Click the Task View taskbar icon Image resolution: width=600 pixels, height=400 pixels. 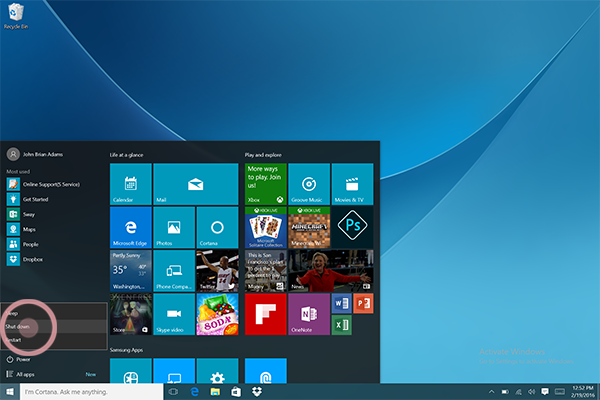[x=173, y=392]
